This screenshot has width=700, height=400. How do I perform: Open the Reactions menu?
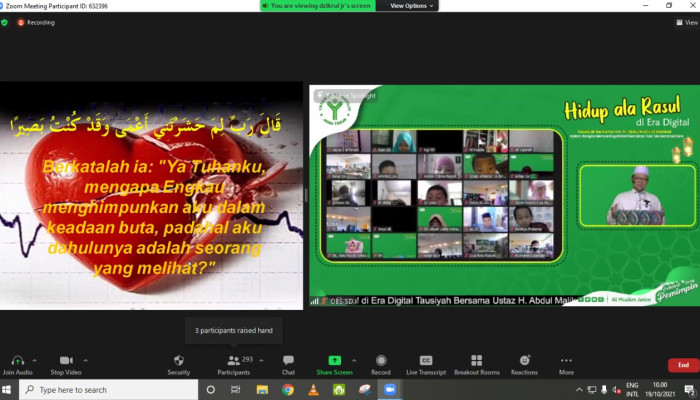coord(524,361)
